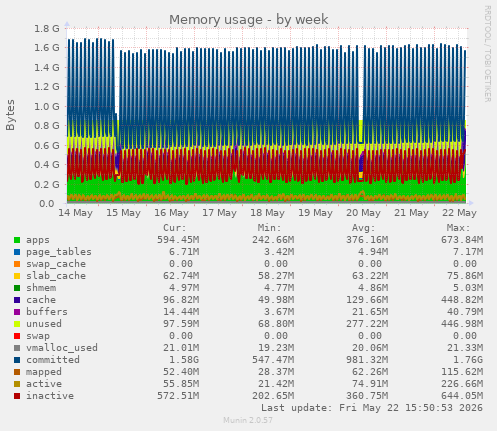Click mapped average value 62.26M
The image size is (497, 431).
pos(370,372)
